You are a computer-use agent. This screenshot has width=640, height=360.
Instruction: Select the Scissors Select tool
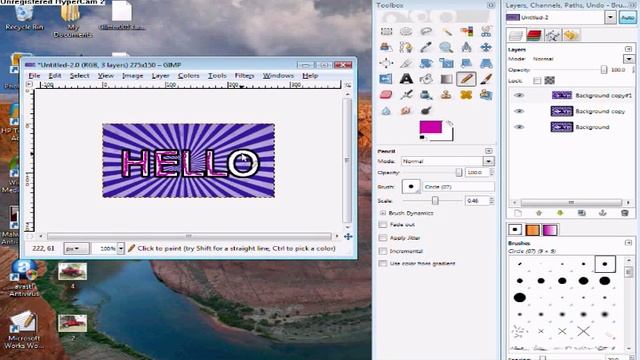486,31
